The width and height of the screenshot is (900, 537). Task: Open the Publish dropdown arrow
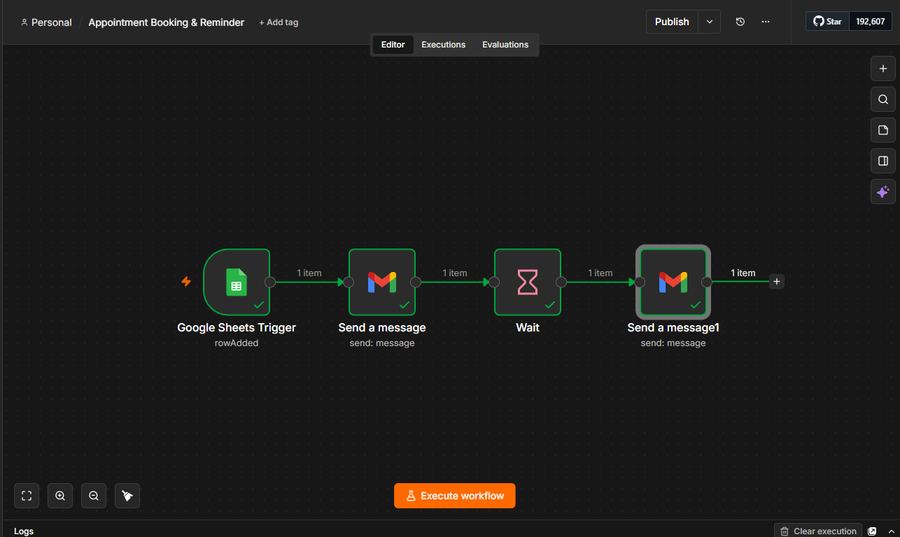point(709,22)
